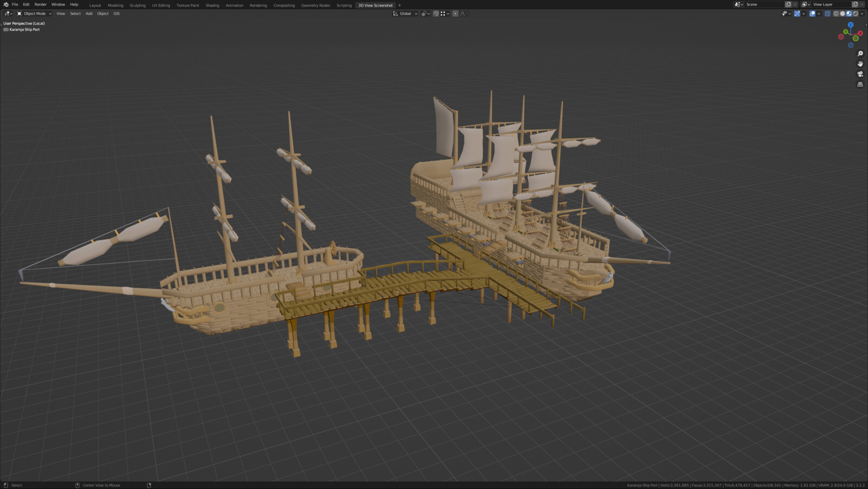
Task: Toggle viewport gizmos display
Action: point(797,14)
